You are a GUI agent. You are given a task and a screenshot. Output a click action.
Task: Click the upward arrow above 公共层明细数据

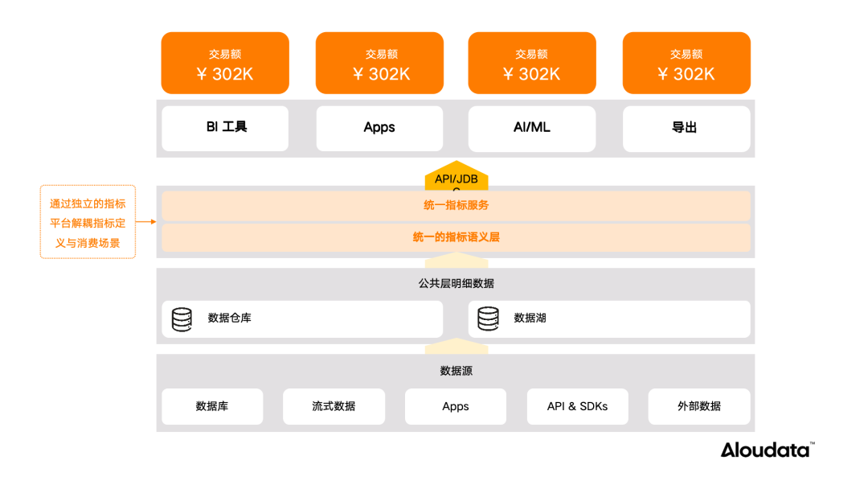coord(456,260)
